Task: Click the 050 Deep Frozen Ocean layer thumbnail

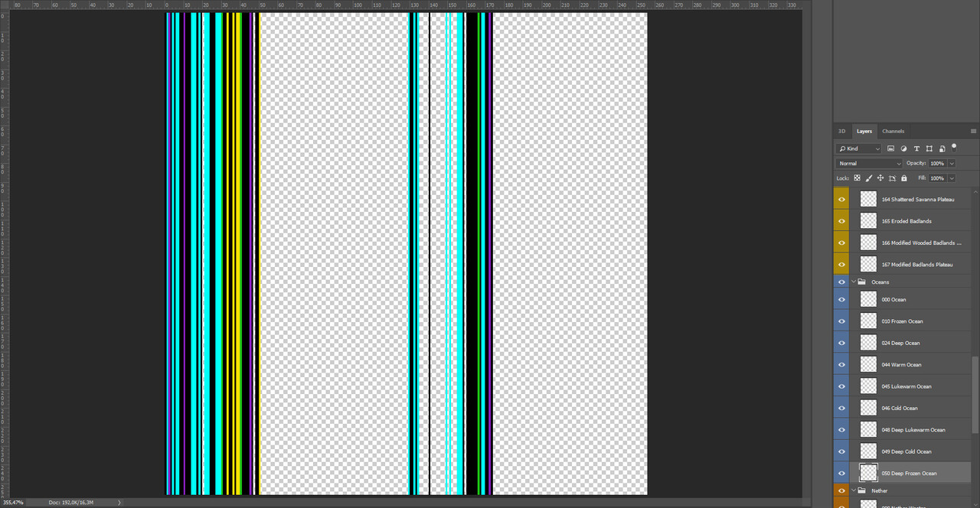Action: [x=867, y=472]
